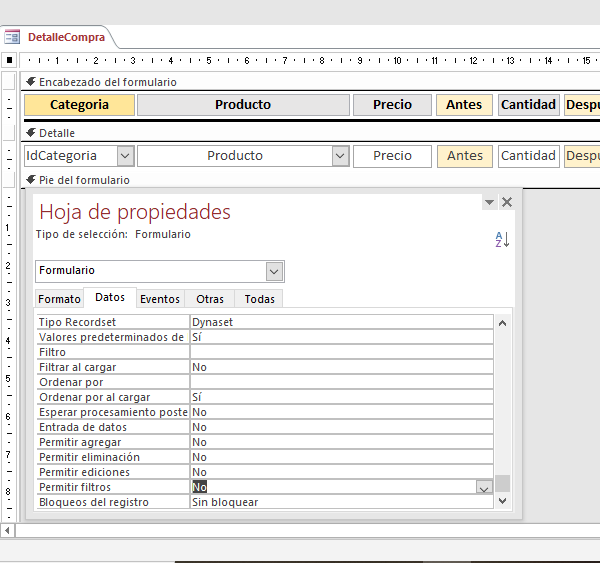Viewport: 600px width, 563px height.
Task: Switch to the Eventos tab
Action: (x=160, y=299)
